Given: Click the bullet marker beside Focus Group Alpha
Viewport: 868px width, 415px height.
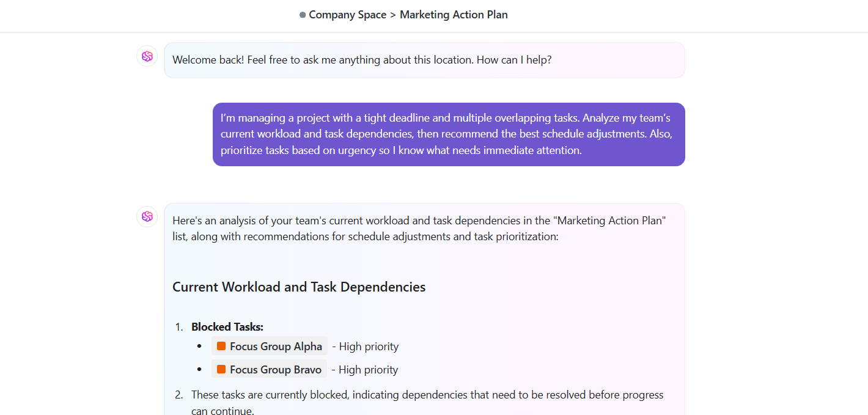Looking at the screenshot, I should (199, 346).
